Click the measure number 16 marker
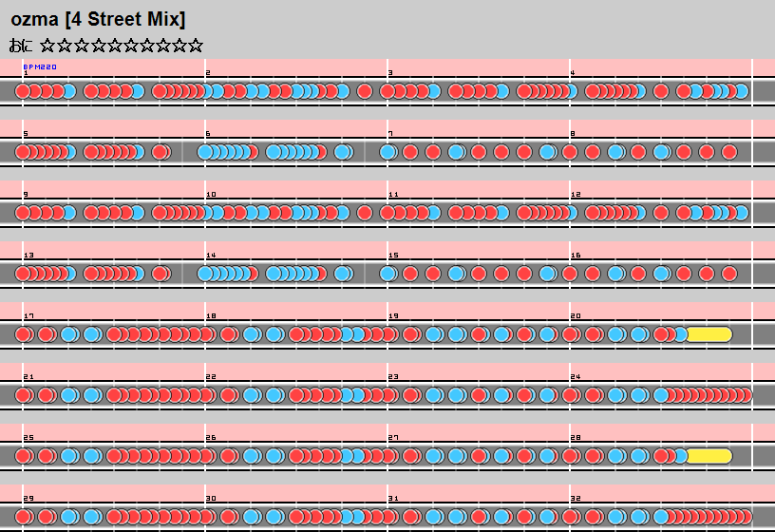Screen dimensions: 775x532 click(x=576, y=256)
